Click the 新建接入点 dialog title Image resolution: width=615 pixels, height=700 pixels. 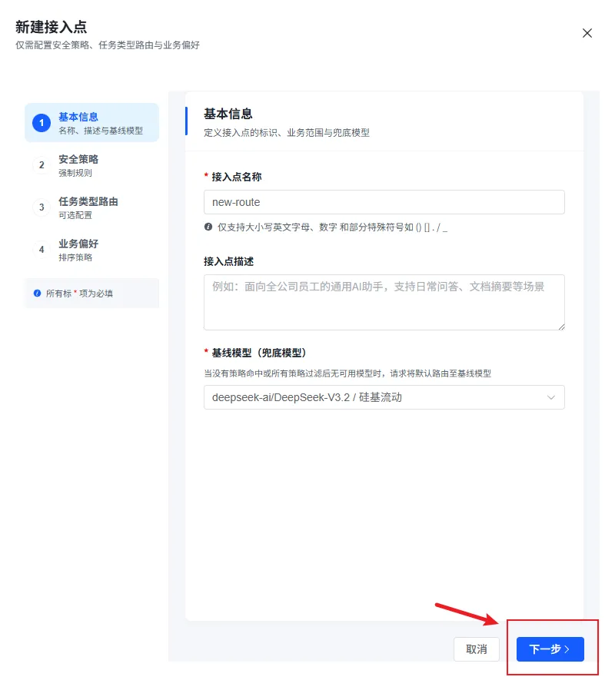(52, 27)
